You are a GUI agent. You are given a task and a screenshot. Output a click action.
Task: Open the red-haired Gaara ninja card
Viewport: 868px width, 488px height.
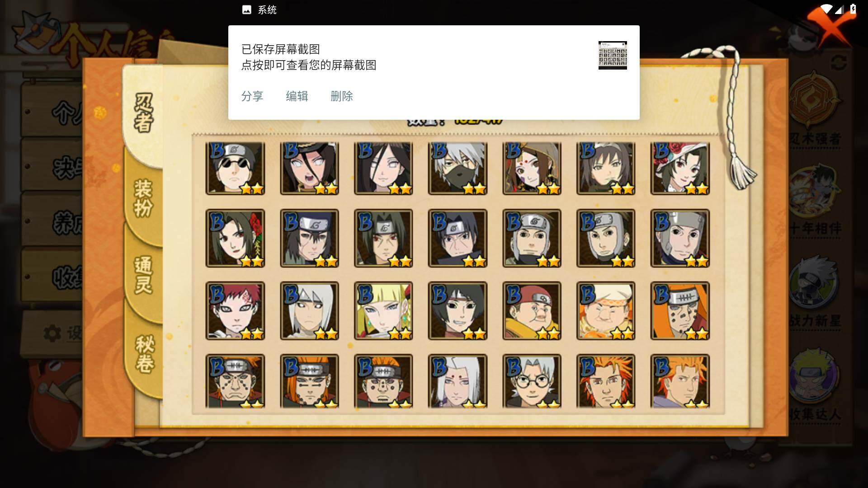(235, 310)
